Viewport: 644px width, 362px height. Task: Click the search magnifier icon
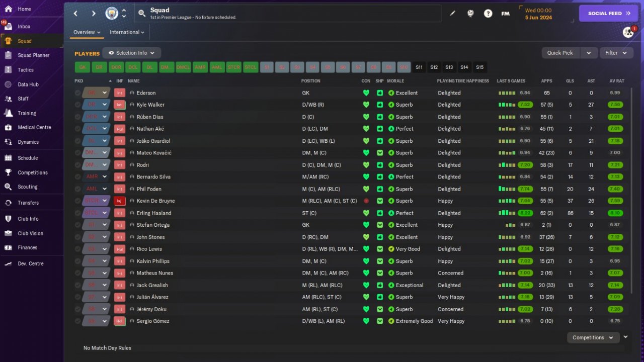142,14
